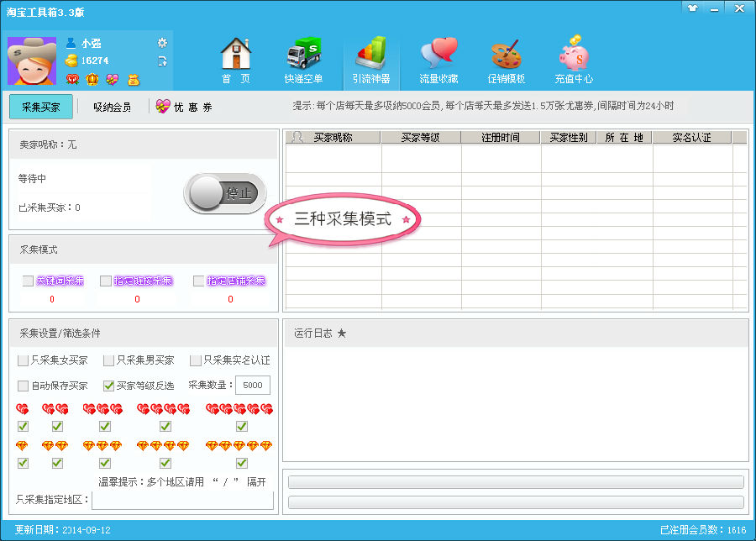This screenshot has width=756, height=541.
Task: Click the 采集数量 input field
Action: [x=252, y=386]
